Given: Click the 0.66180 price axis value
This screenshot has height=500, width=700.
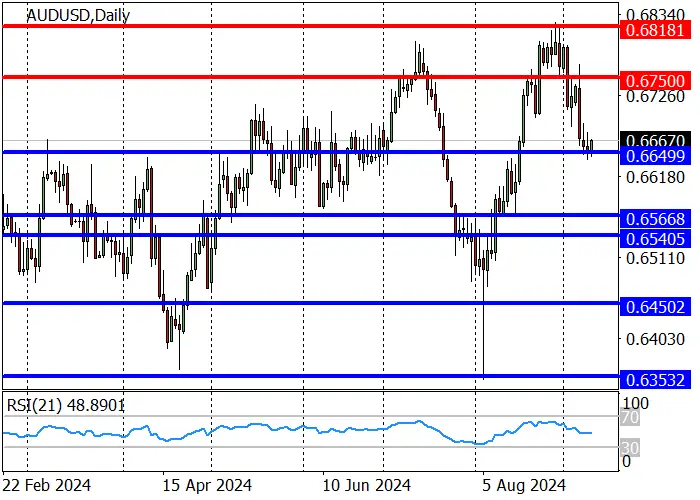Looking at the screenshot, I should click(x=655, y=178).
